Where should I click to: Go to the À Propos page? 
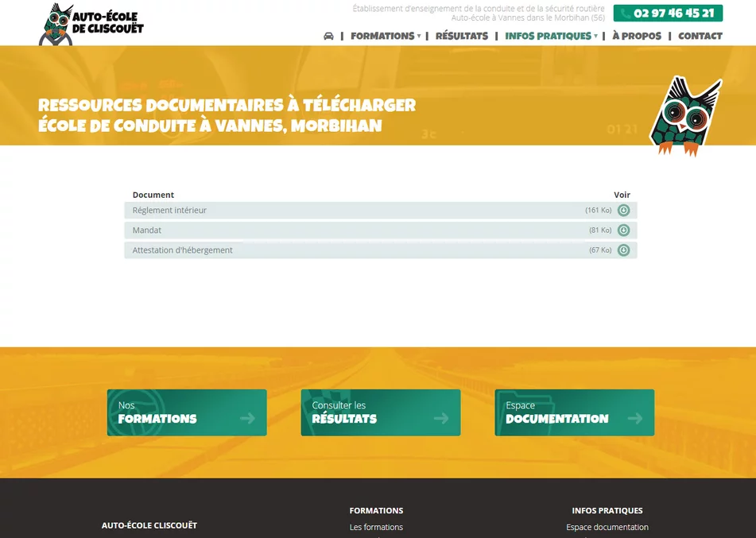(636, 36)
